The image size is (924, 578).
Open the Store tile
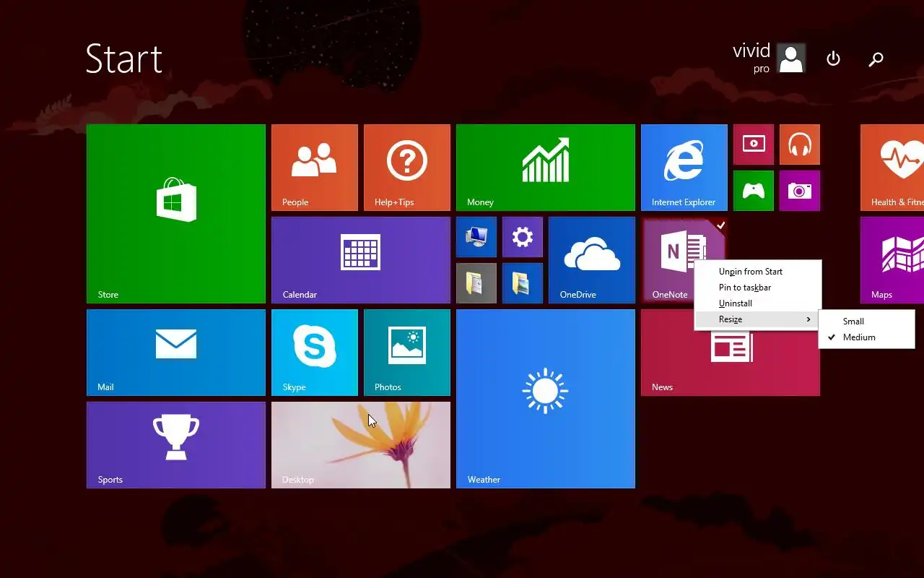[176, 214]
